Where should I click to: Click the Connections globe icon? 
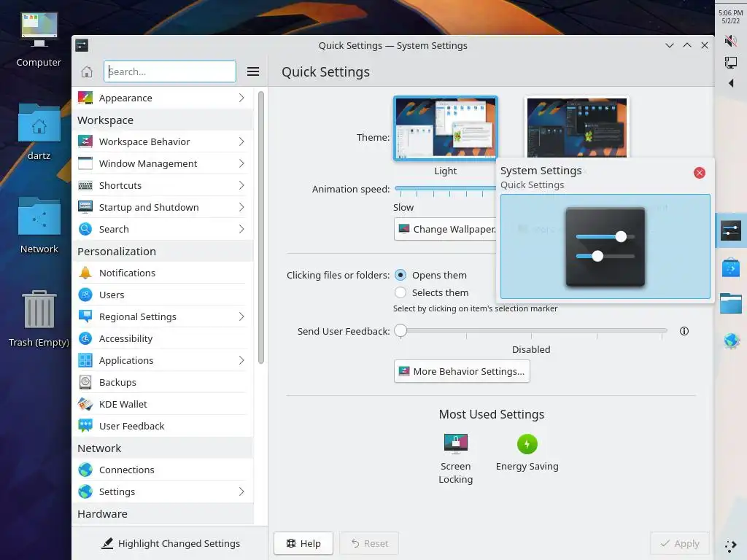(x=85, y=470)
